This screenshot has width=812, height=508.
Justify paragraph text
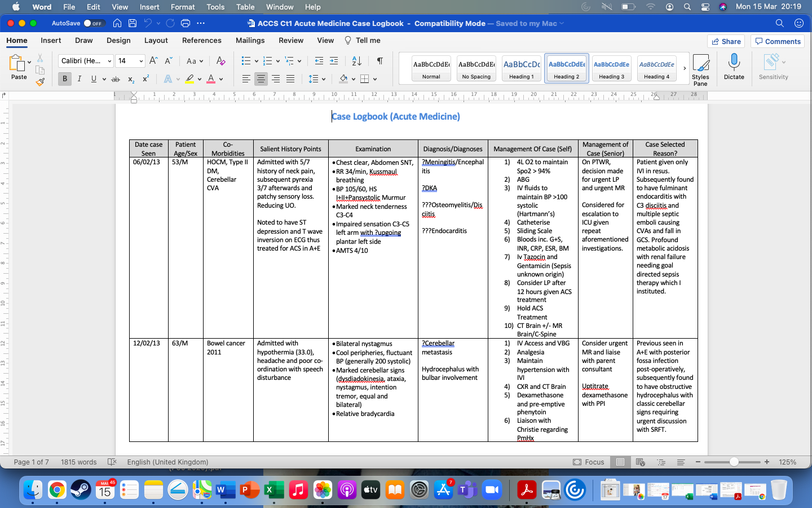point(290,79)
